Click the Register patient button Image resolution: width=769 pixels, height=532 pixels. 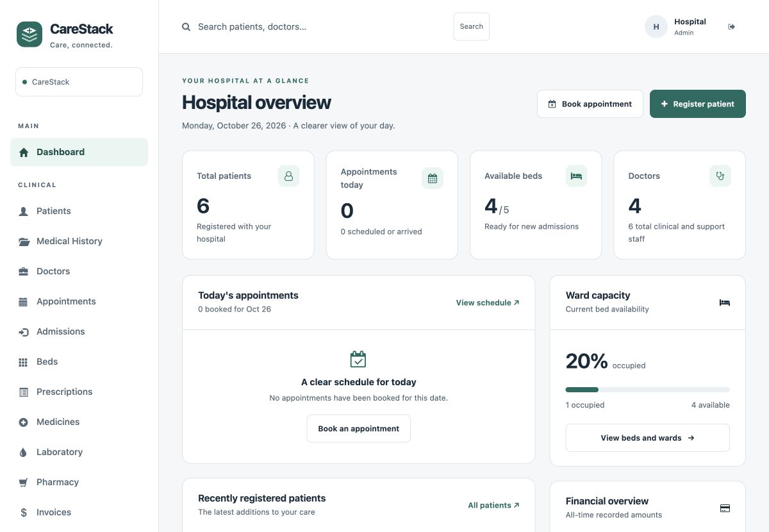pyautogui.click(x=698, y=104)
